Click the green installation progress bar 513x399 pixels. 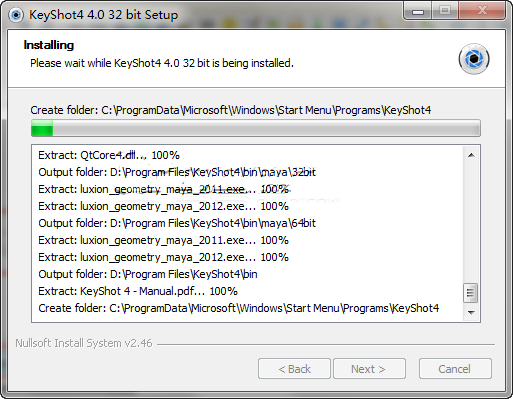[256, 128]
